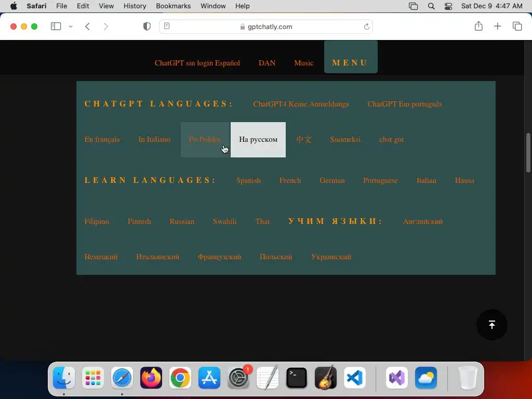Select the French learning link
Screen dimensions: 532x399
point(290,180)
